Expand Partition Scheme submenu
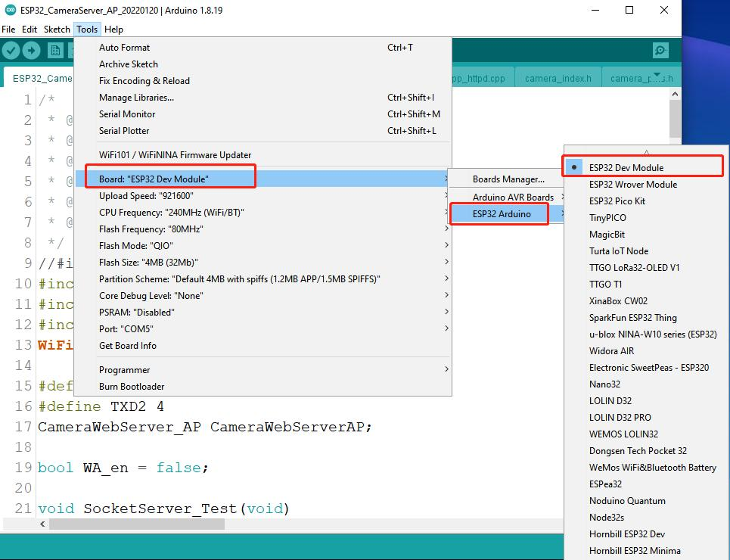 [263, 279]
